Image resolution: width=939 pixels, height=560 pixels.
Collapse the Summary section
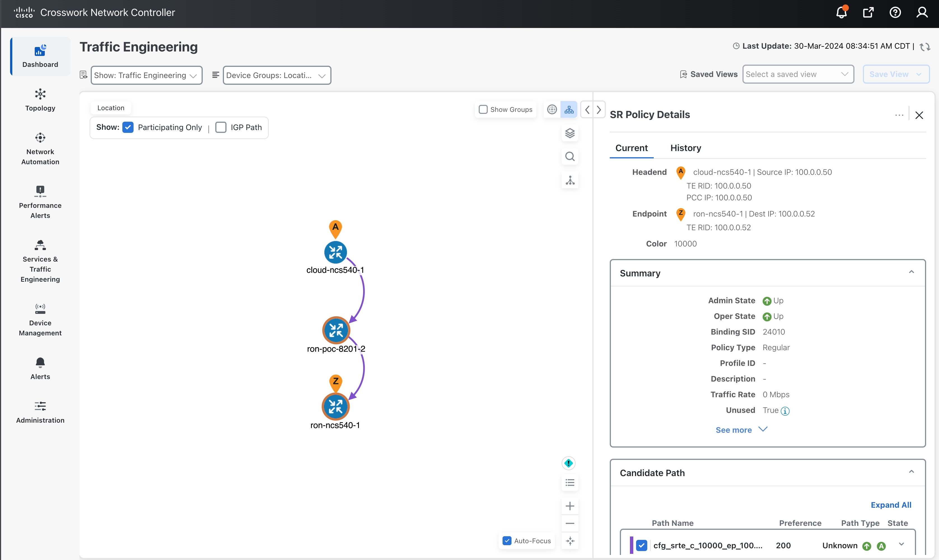pyautogui.click(x=911, y=272)
